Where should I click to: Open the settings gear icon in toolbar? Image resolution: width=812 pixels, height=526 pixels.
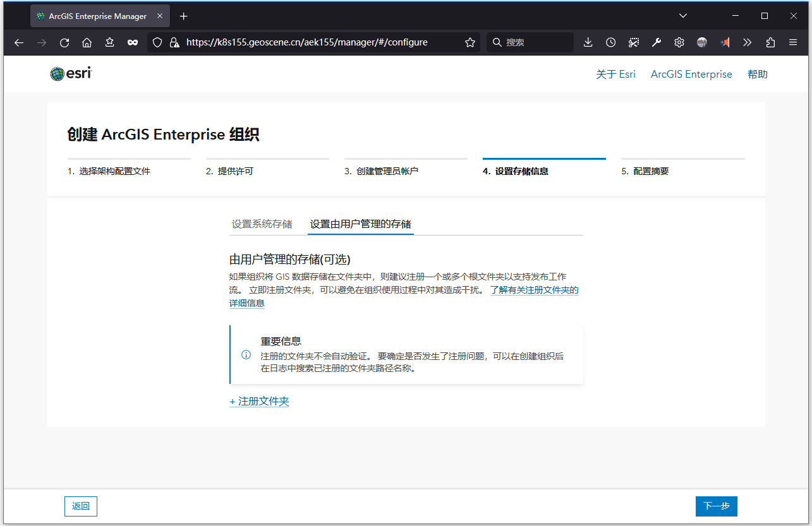pos(679,42)
